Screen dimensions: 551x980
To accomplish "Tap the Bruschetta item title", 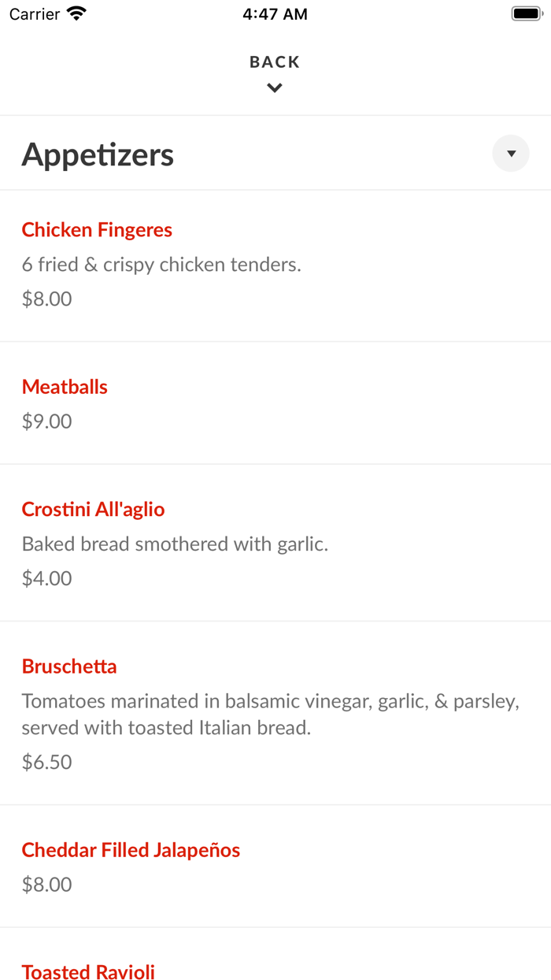I will pyautogui.click(x=69, y=666).
